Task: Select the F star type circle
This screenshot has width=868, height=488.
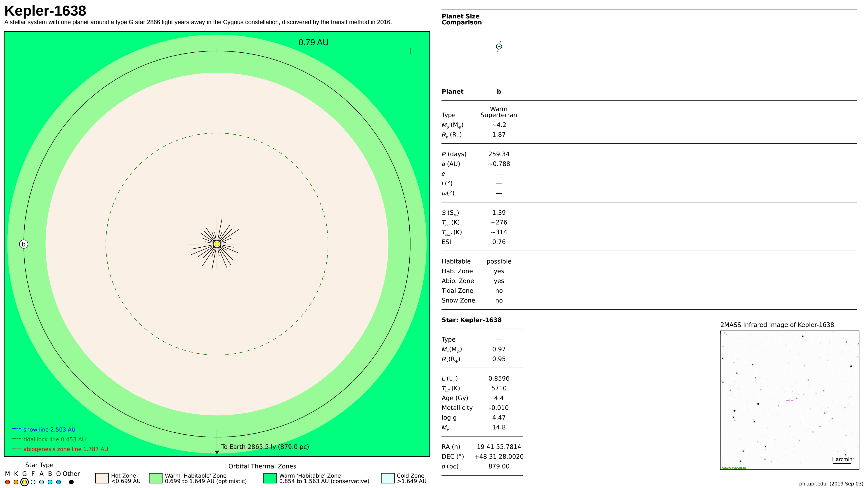Action: click(x=33, y=482)
